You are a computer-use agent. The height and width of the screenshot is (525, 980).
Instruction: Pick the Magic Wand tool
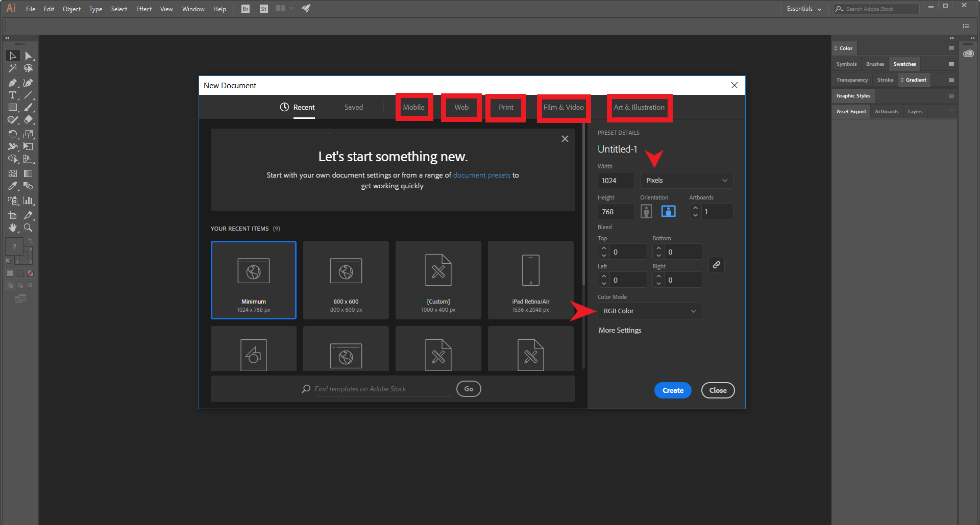(13, 68)
